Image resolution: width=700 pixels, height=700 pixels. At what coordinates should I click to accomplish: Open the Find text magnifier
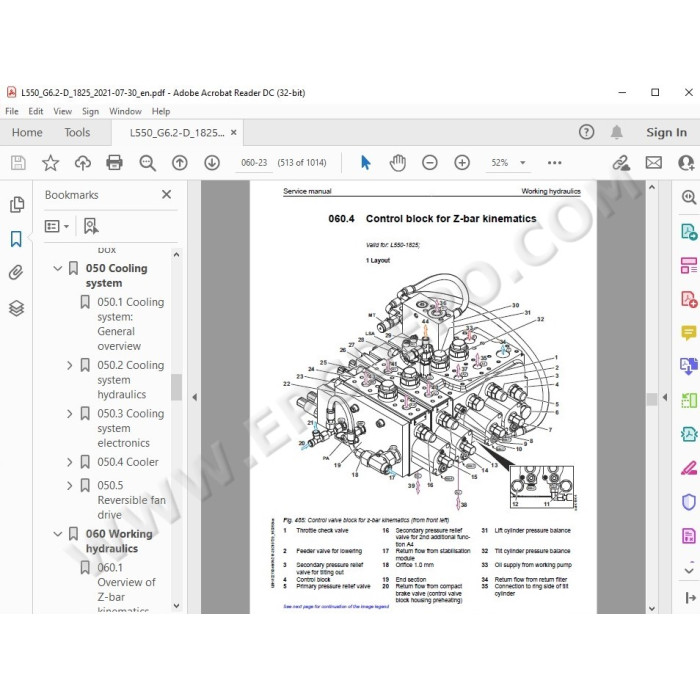(x=147, y=162)
